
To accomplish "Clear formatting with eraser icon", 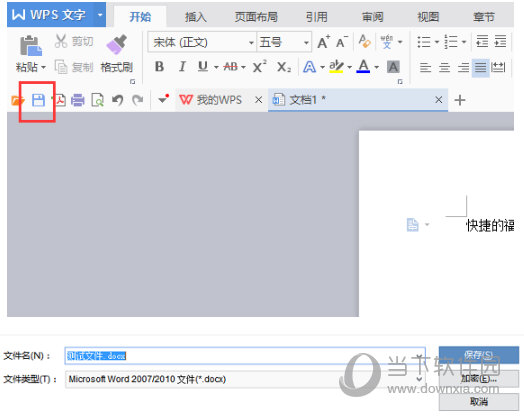I will 364,42.
